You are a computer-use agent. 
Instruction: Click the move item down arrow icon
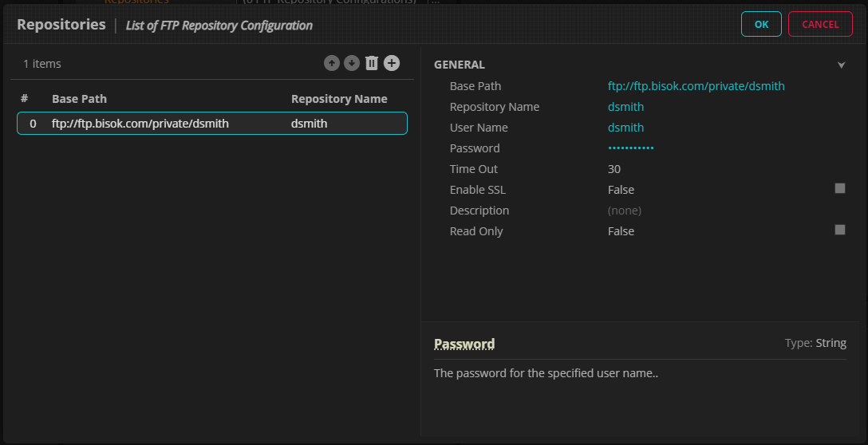(352, 64)
